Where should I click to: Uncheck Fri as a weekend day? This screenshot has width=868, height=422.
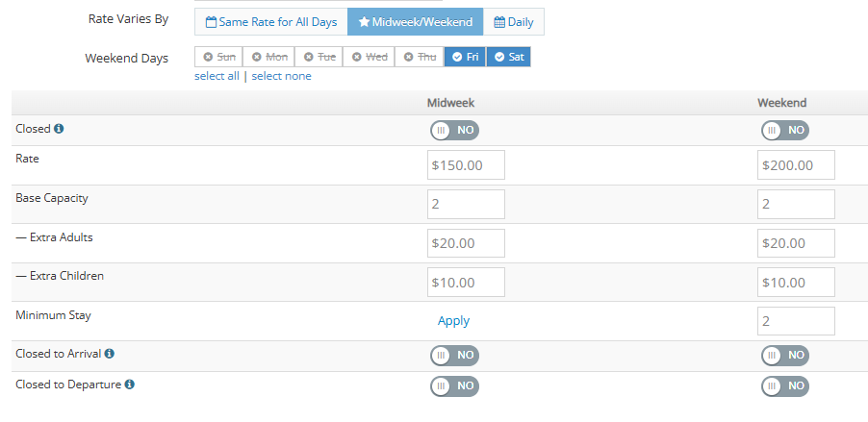(465, 57)
